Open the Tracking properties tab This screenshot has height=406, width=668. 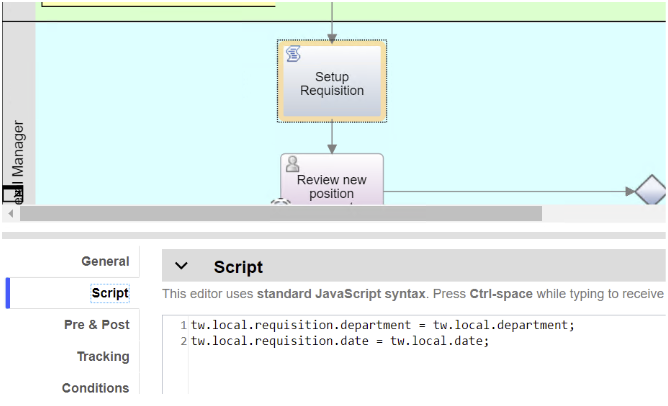tap(103, 356)
